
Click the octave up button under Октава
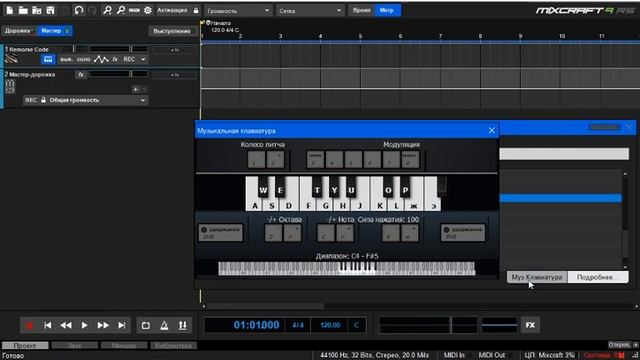coord(292,233)
